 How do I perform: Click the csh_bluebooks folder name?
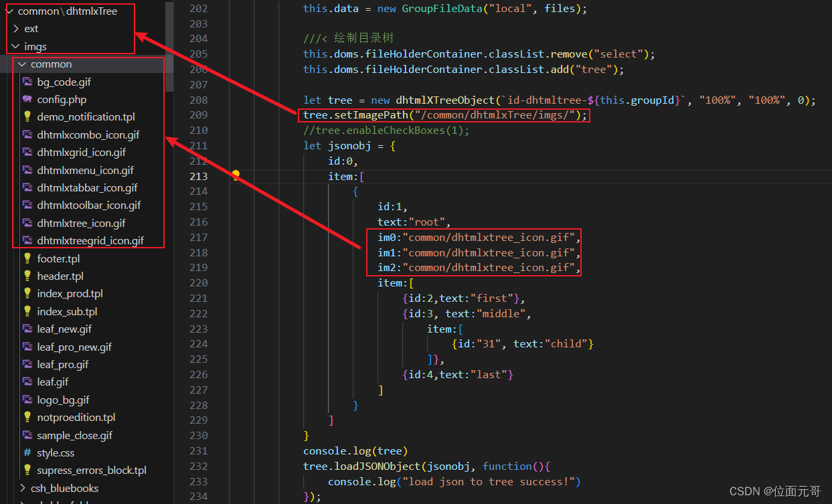coord(65,489)
